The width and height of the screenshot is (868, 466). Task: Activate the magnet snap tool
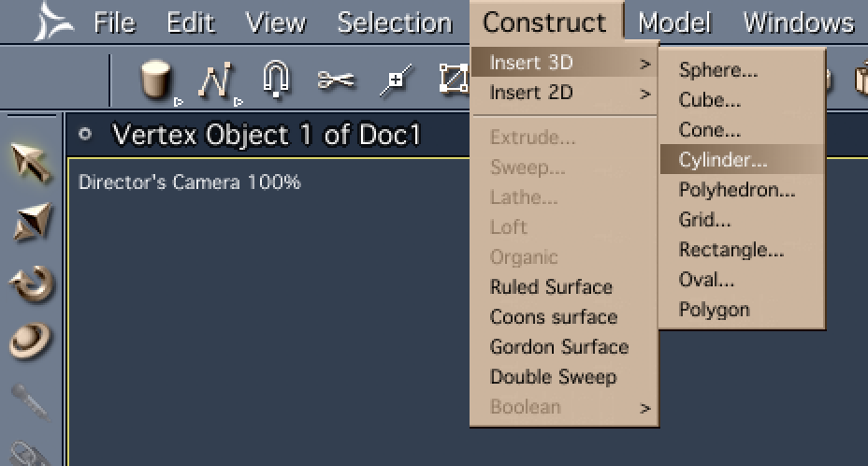coord(277,79)
